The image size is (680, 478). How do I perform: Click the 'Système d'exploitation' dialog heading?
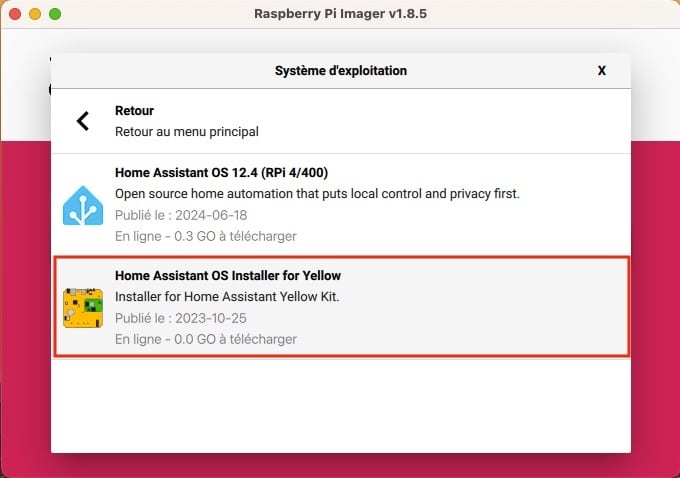coord(341,71)
